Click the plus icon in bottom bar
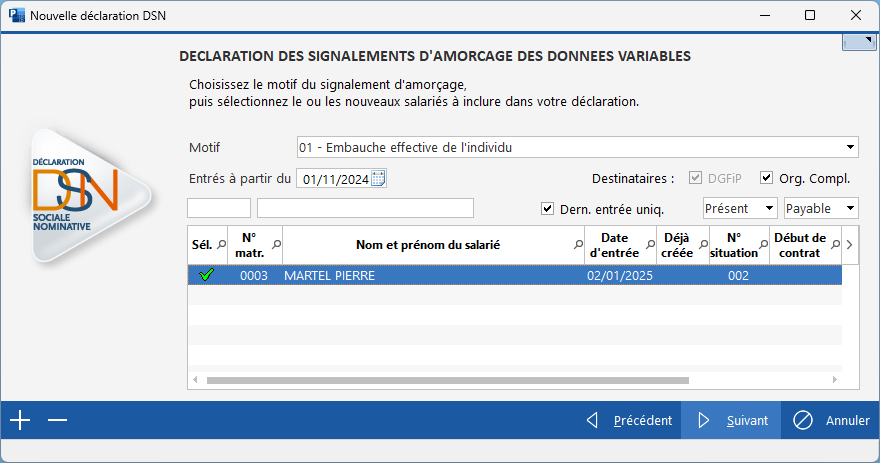Screen dimensions: 880x463 (20, 420)
